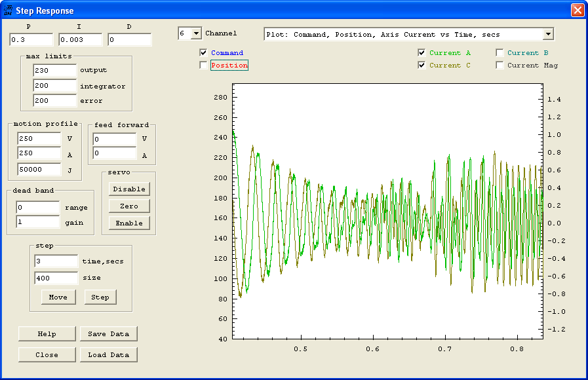Image resolution: width=588 pixels, height=380 pixels.
Task: Open Help
Action: coord(47,333)
